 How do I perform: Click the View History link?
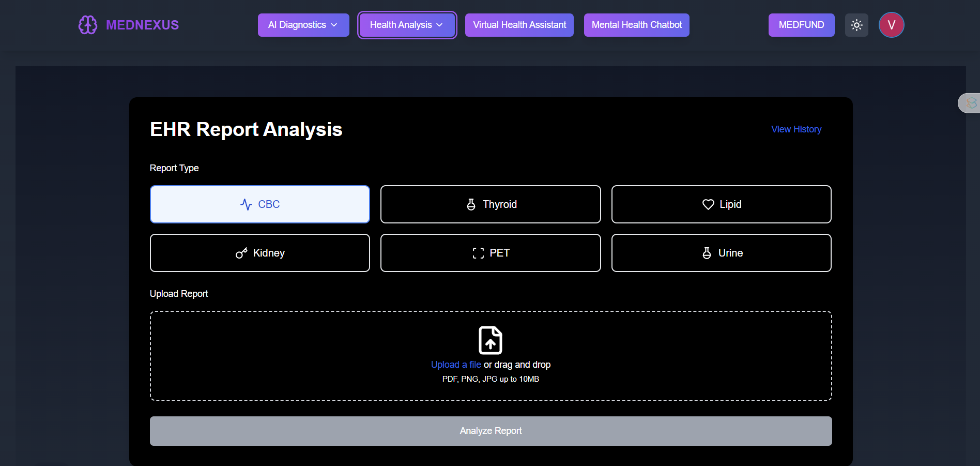pos(796,129)
